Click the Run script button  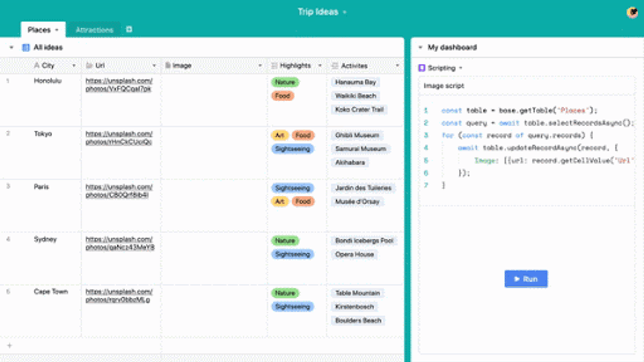526,279
